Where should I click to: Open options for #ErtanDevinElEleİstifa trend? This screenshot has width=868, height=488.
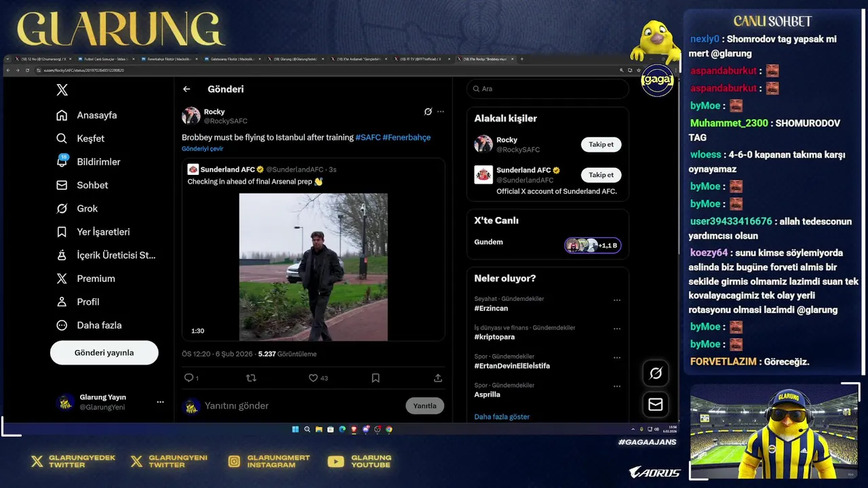(x=617, y=358)
